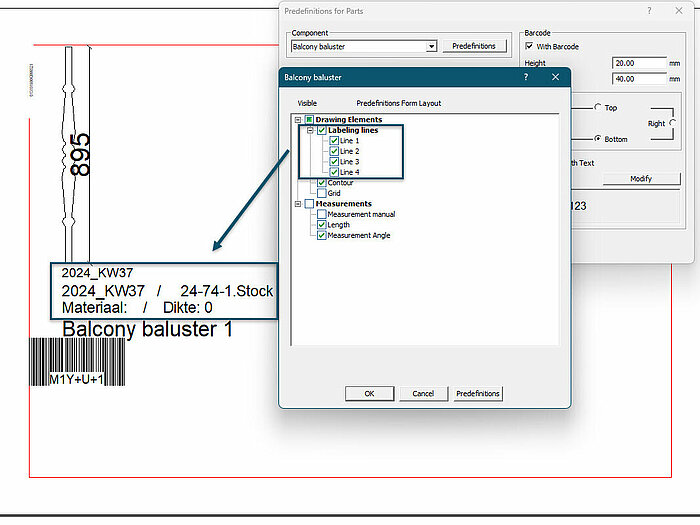Toggle the Drawing Elements checkbox

tap(309, 120)
